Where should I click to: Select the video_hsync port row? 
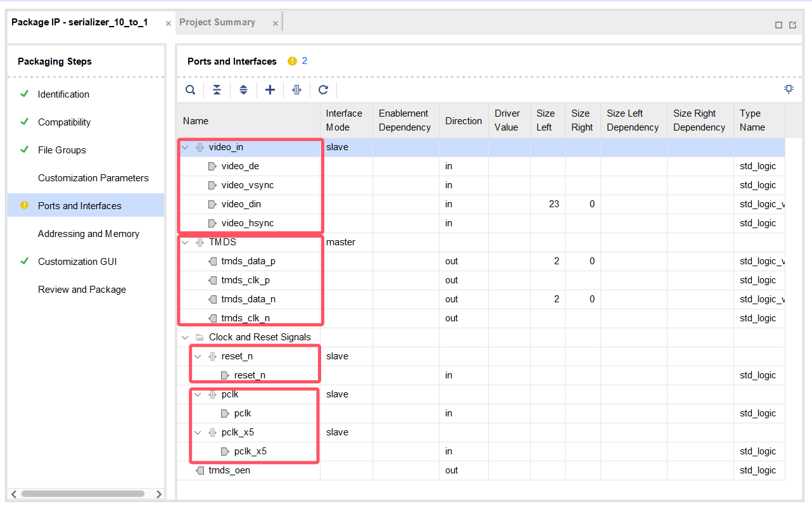pos(481,223)
